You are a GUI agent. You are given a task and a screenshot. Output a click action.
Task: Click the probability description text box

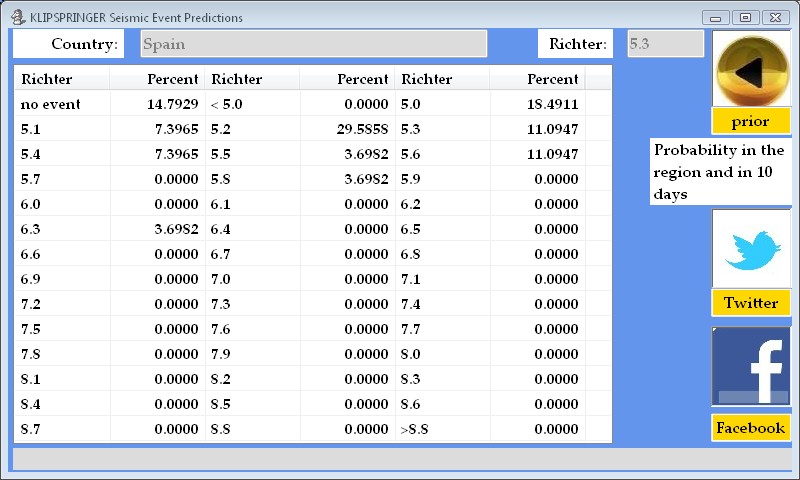(719, 172)
